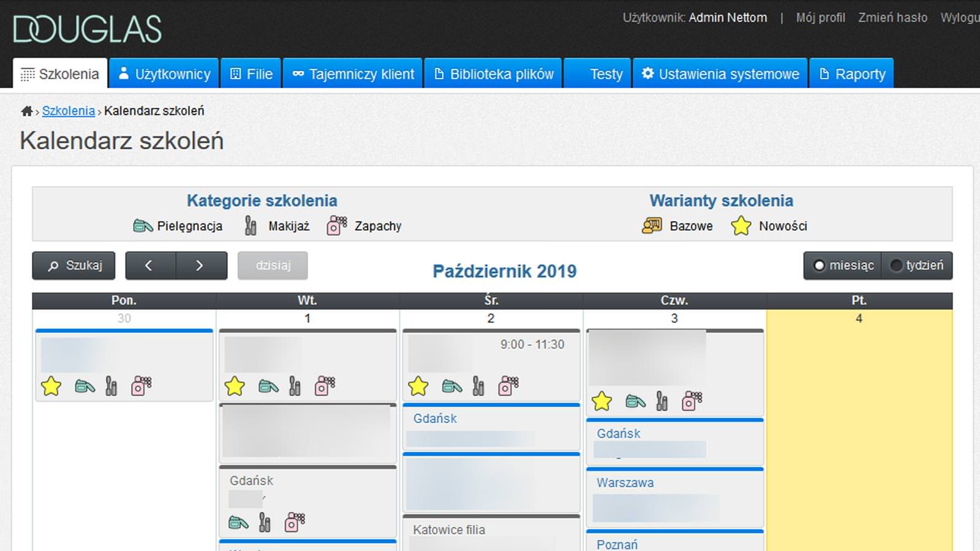Switch to tydzień week view
980x551 pixels.
click(917, 266)
